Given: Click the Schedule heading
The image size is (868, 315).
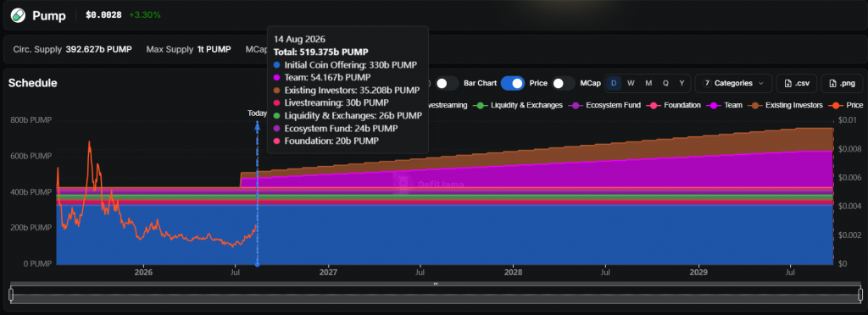Looking at the screenshot, I should [33, 83].
